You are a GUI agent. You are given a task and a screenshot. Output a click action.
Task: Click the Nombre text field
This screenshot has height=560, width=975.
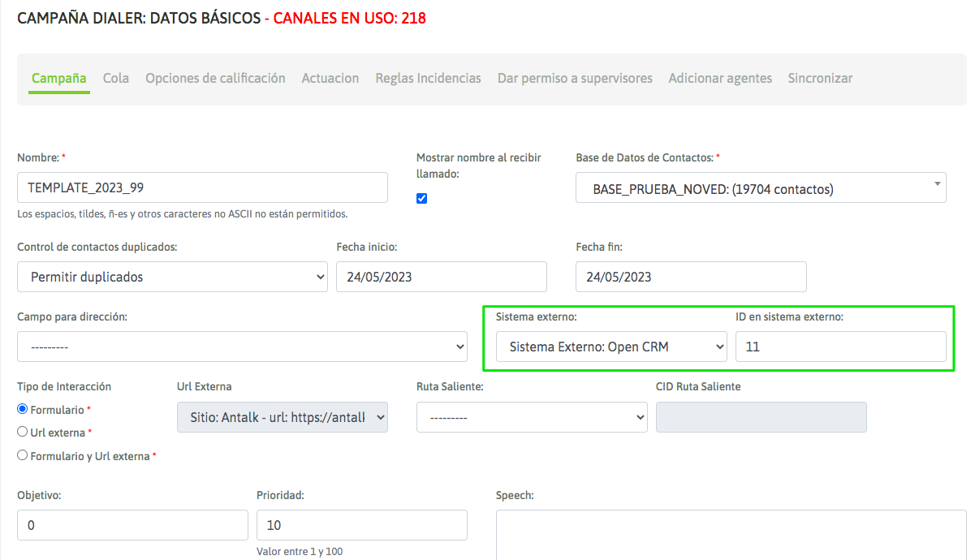pyautogui.click(x=202, y=187)
